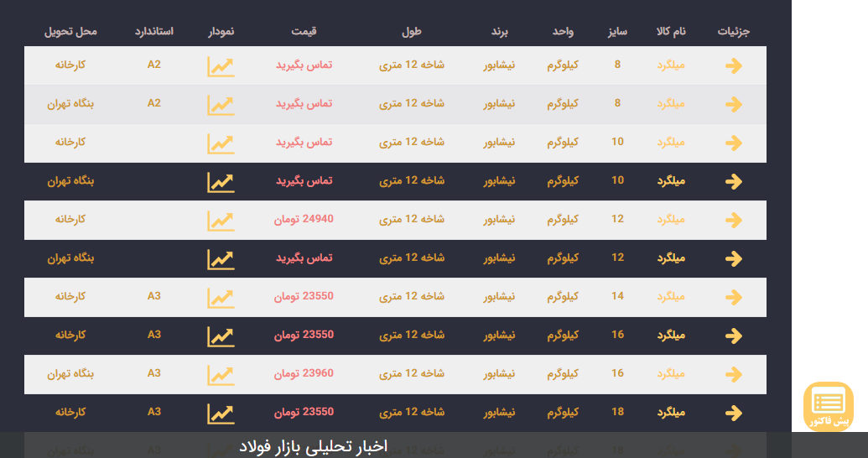Click details arrow for size 18 rebar row
868x458 pixels.
click(x=733, y=413)
